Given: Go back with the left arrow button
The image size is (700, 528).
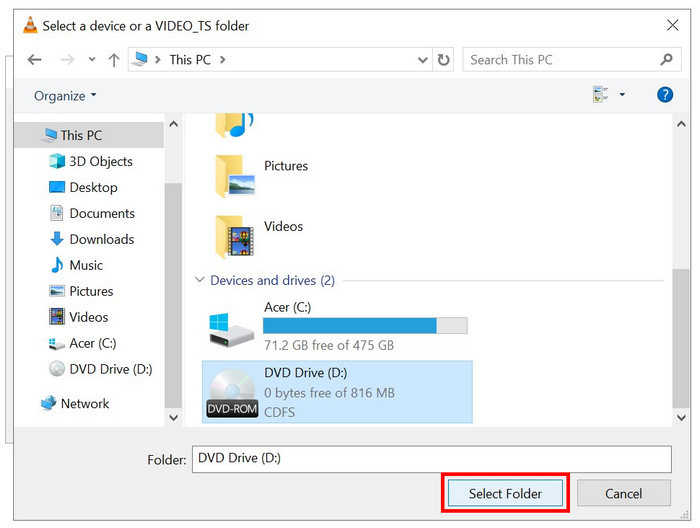Looking at the screenshot, I should coord(34,59).
